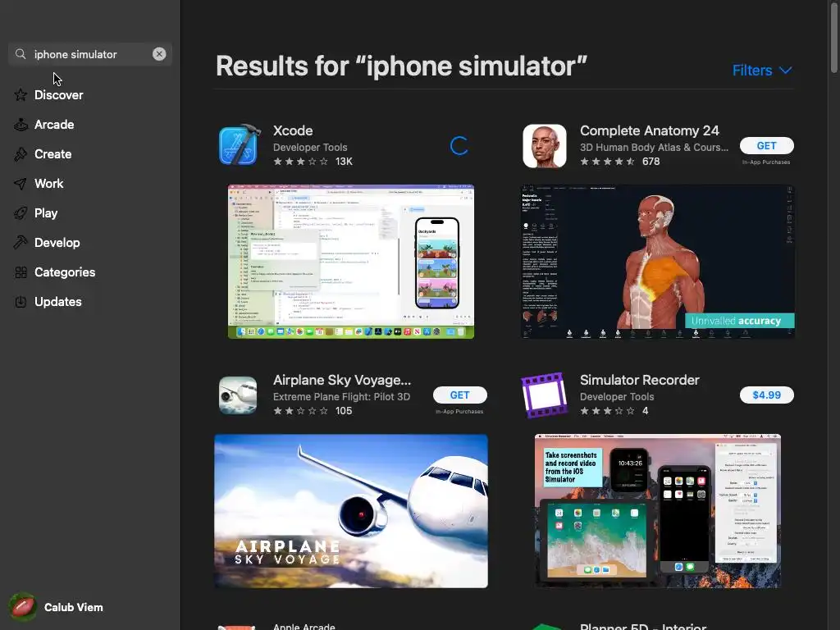Clear the search field text
840x630 pixels.
159,54
